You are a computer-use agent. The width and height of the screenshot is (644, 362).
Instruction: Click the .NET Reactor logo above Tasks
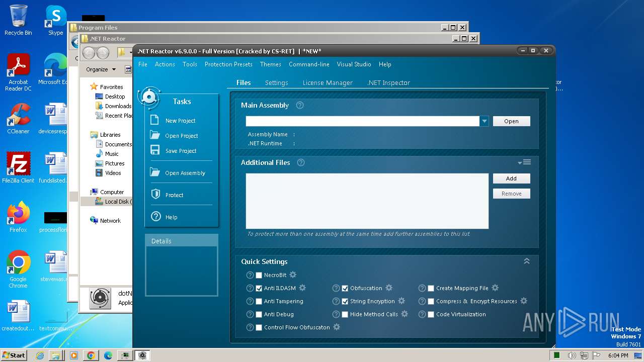pos(148,97)
